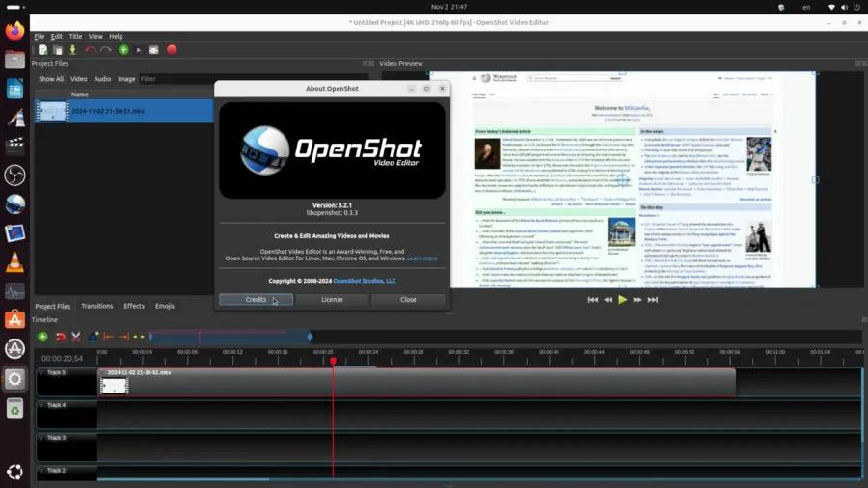Click the Jump to End playback button

[653, 299]
